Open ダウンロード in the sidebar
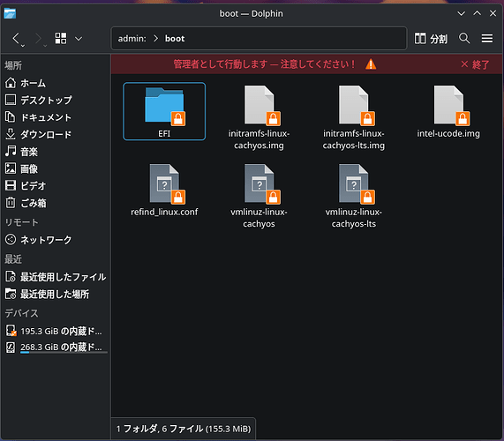 [56, 134]
